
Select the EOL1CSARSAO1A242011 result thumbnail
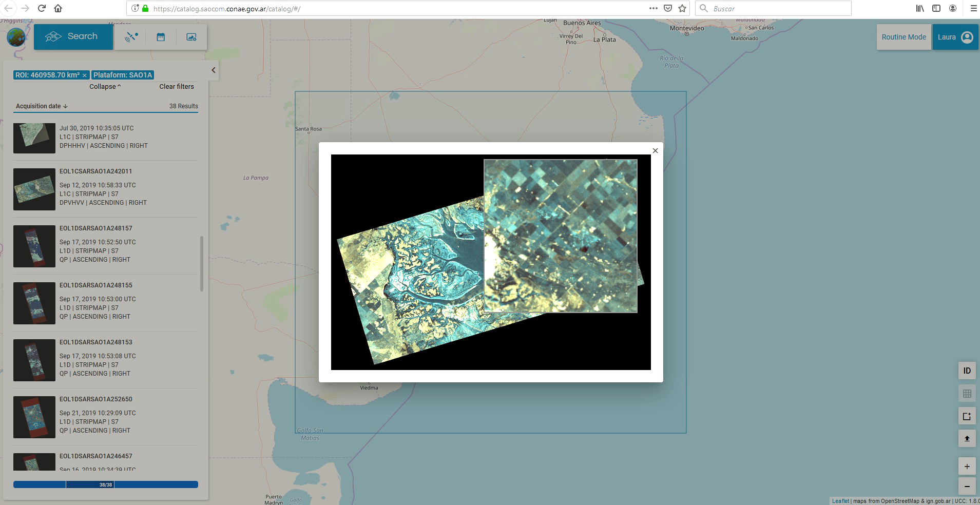(34, 189)
